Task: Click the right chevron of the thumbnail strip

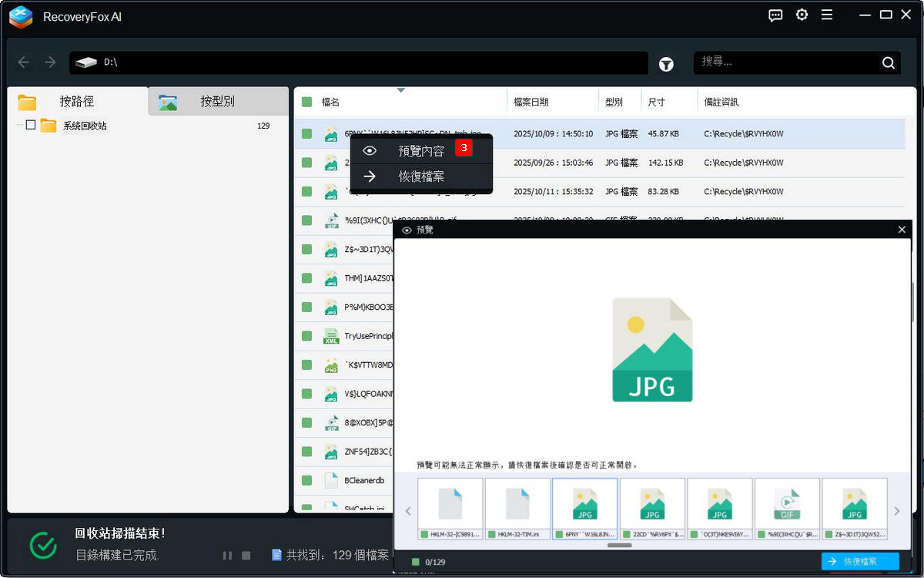Action: pos(896,509)
